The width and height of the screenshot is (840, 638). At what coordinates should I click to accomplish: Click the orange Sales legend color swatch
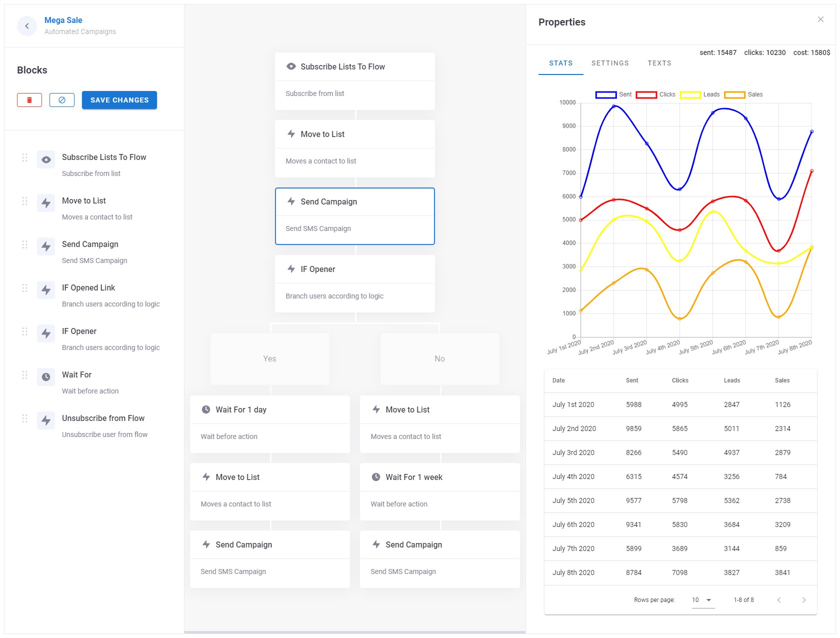click(734, 94)
